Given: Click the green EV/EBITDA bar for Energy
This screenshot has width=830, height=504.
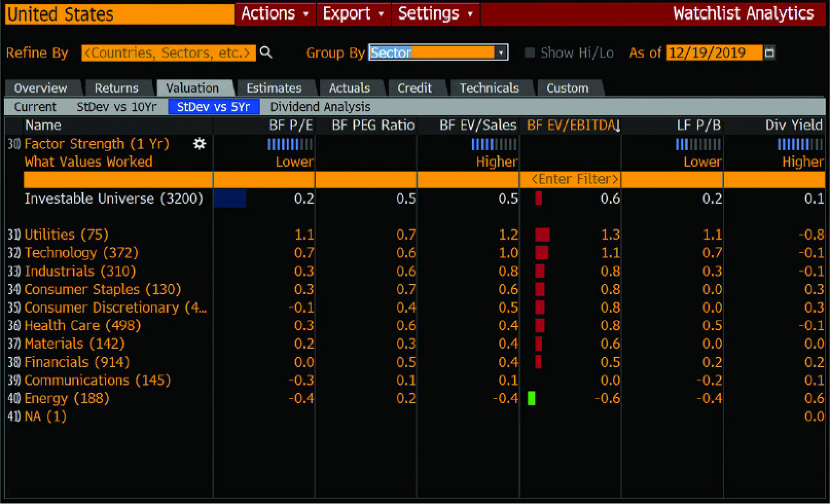Looking at the screenshot, I should (532, 398).
